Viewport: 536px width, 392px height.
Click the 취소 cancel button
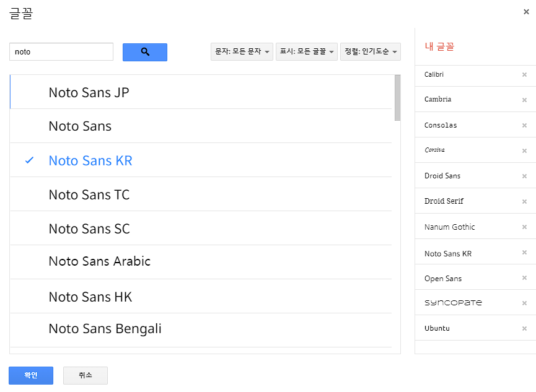pyautogui.click(x=86, y=375)
